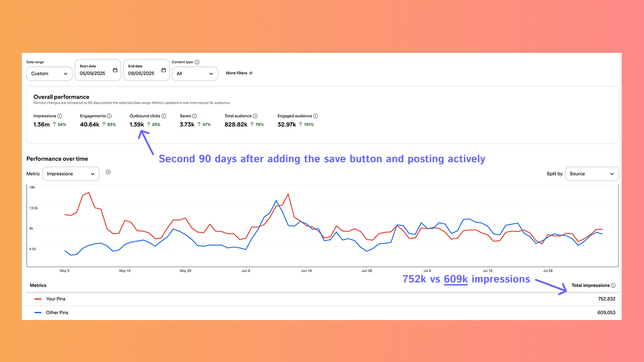This screenshot has width=644, height=362.
Task: Click the Saves info icon
Action: (x=194, y=116)
